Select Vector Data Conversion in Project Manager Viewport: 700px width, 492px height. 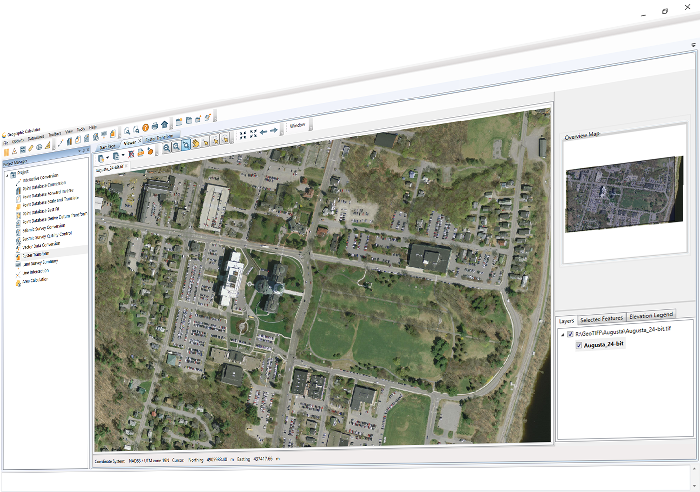tap(41, 245)
